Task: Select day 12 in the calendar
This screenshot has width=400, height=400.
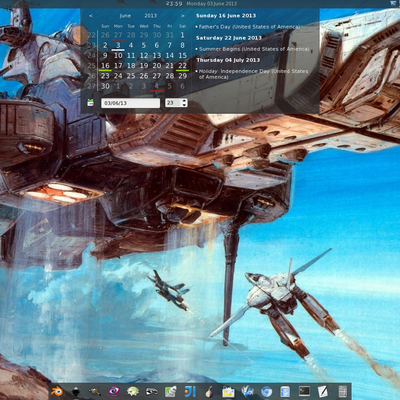Action: point(144,55)
